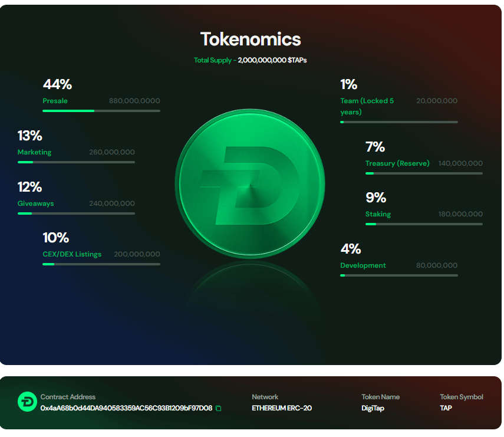The image size is (504, 437).
Task: Click the ETHEREUM ERC-20 network value
Action: [282, 408]
